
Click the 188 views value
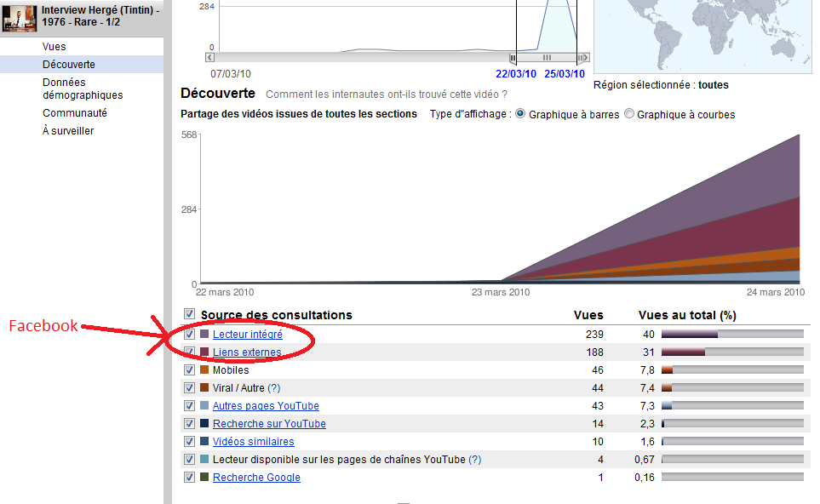[594, 352]
